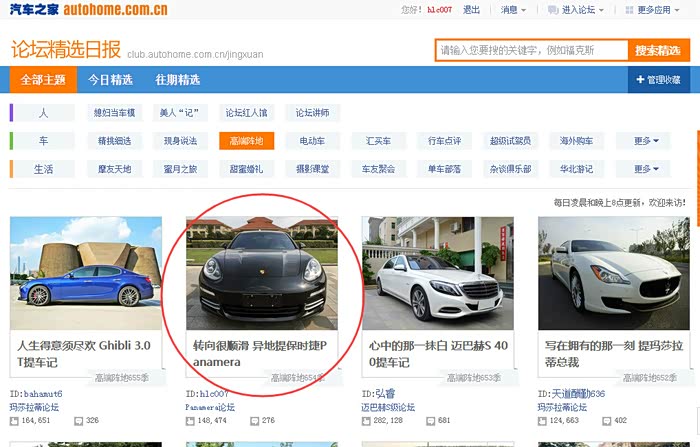Viewport: 700px width, 447px height.
Task: Open post titled 人生得意须尽欢 Ghibli 3.0T提车记
Action: point(84,354)
